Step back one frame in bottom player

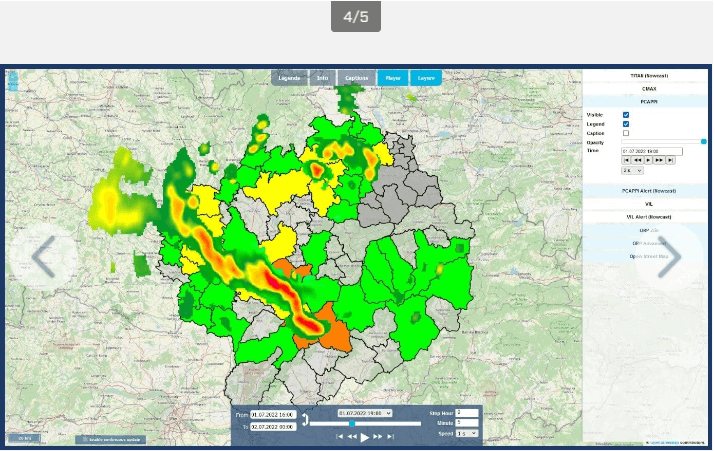(x=352, y=436)
